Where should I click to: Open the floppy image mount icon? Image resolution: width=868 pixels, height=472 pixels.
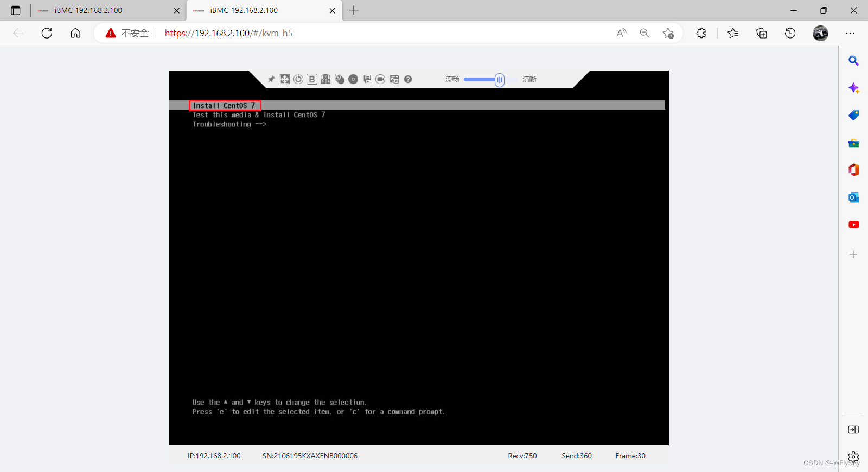tap(325, 79)
